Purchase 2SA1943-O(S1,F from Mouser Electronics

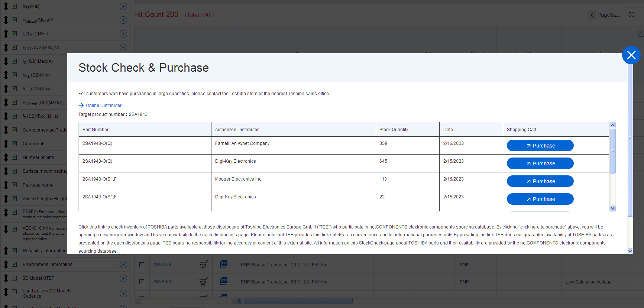coord(540,181)
